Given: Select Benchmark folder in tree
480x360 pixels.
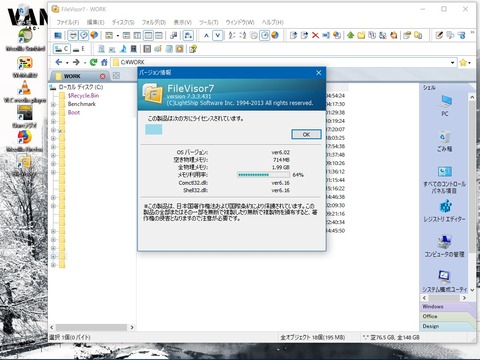Looking at the screenshot, I should click(82, 104).
